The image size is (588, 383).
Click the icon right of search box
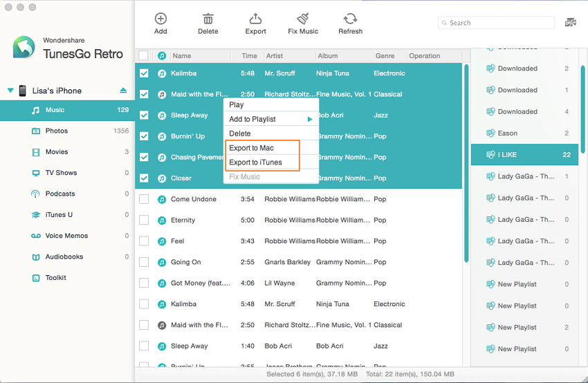(571, 23)
